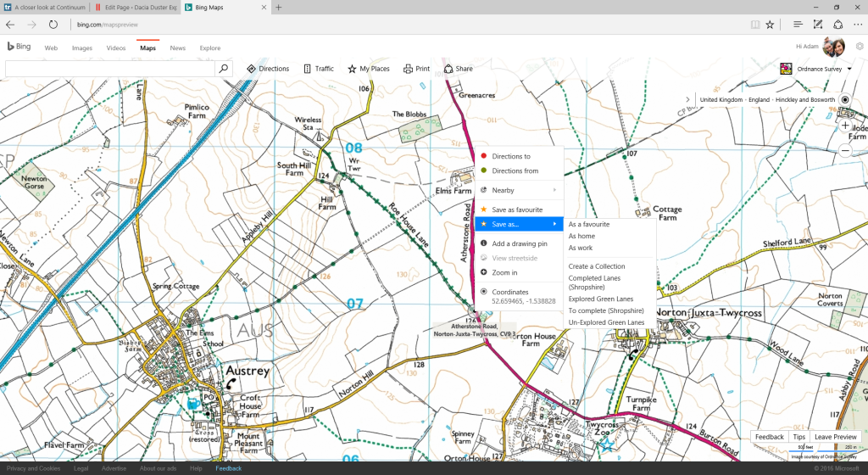The height and width of the screenshot is (475, 868).
Task: Select Add a drawing pin
Action: tap(520, 243)
